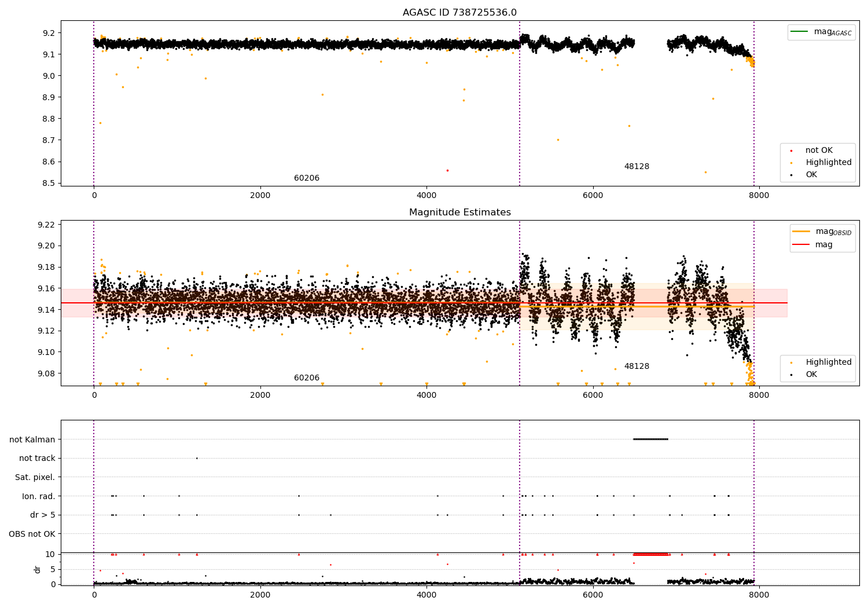868x608 pixels.
Task: Click the 'OBS not OK' row label
Action: click(32, 534)
